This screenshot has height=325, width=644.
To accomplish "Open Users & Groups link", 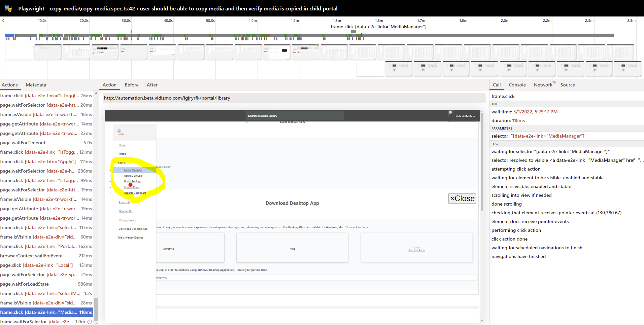I will (x=133, y=176).
